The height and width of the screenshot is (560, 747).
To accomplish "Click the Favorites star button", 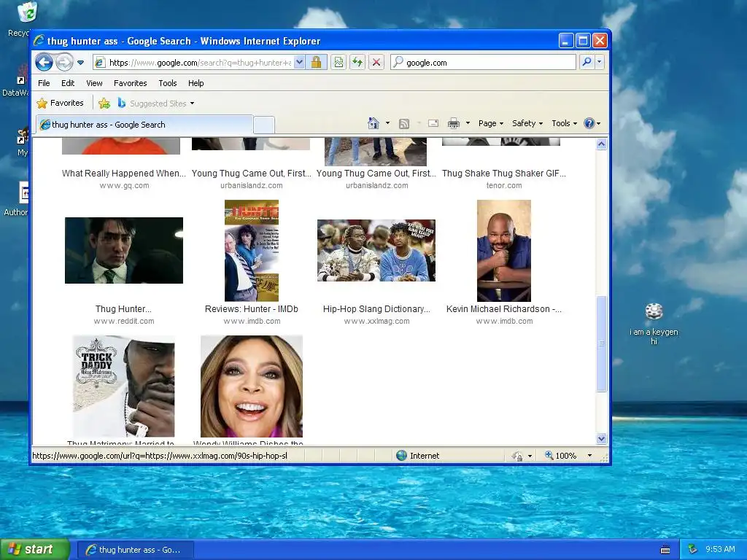I will (61, 103).
